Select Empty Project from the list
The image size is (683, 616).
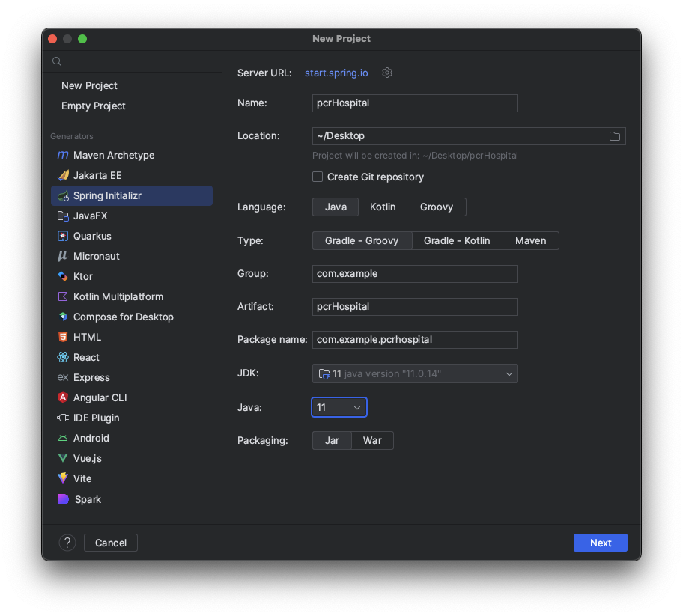point(94,106)
